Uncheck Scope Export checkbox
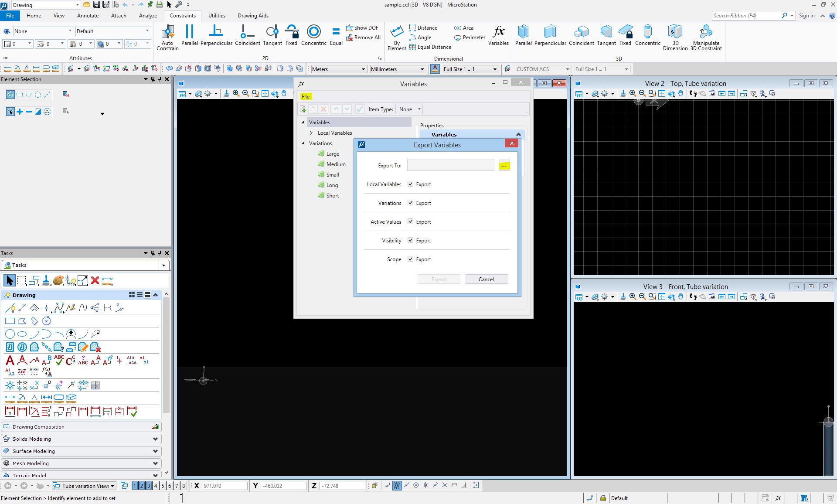 (410, 259)
